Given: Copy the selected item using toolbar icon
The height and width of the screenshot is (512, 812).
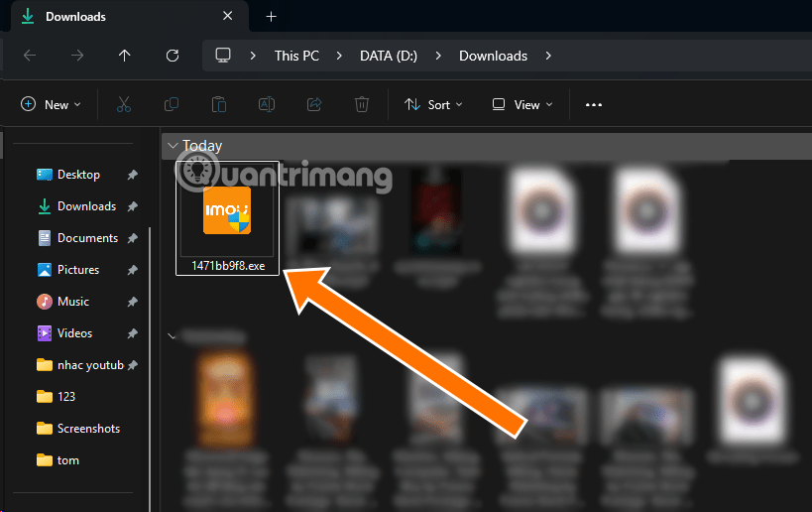Looking at the screenshot, I should (172, 104).
